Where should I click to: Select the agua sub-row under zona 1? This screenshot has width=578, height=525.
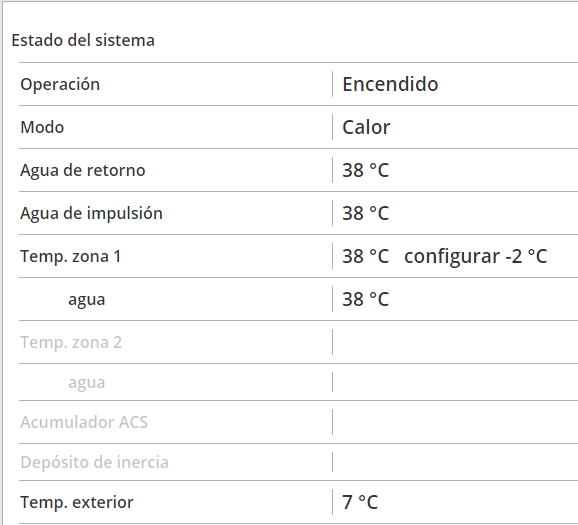87,300
